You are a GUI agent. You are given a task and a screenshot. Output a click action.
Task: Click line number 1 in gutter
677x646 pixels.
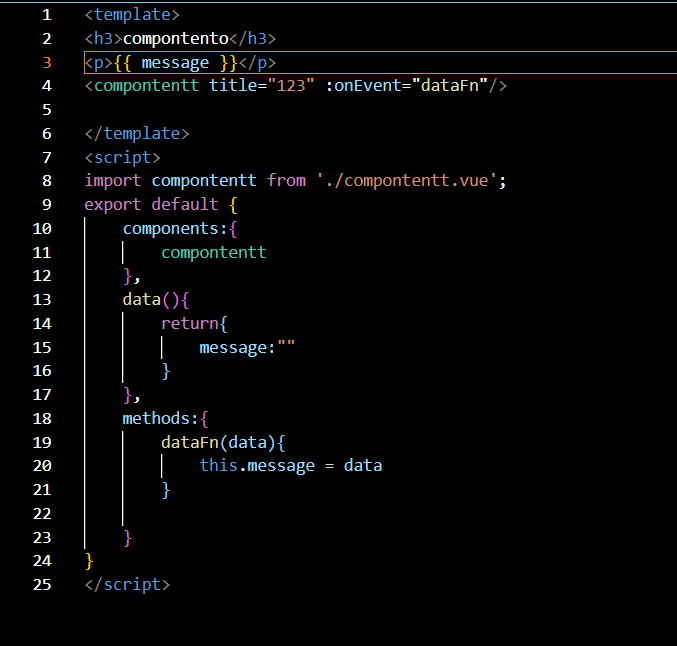point(47,15)
